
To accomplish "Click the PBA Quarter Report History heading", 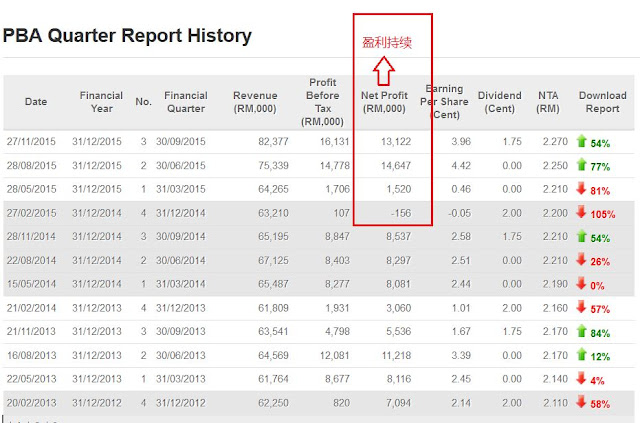I will [x=127, y=36].
